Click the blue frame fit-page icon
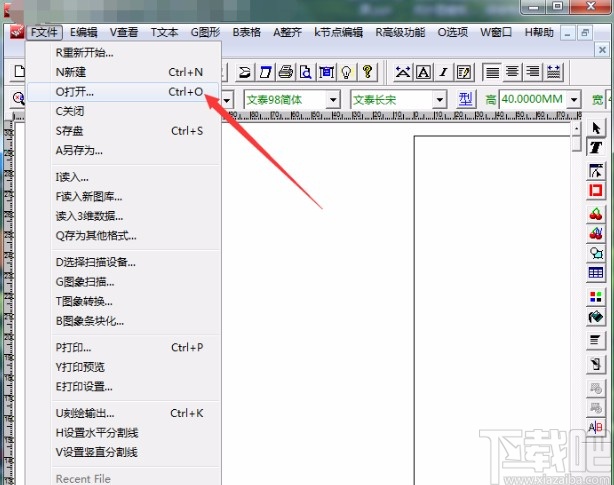Screen dimensions: 614x485 click(326, 72)
